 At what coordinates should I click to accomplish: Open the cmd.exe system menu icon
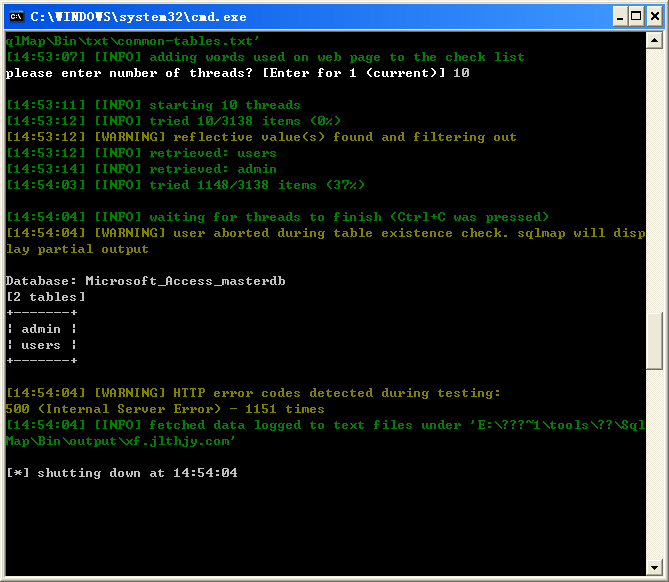17,17
